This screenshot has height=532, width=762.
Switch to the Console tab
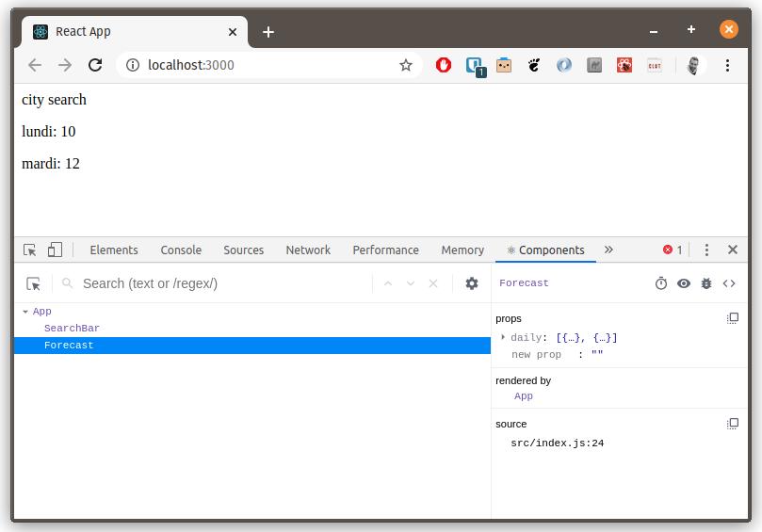pos(181,250)
